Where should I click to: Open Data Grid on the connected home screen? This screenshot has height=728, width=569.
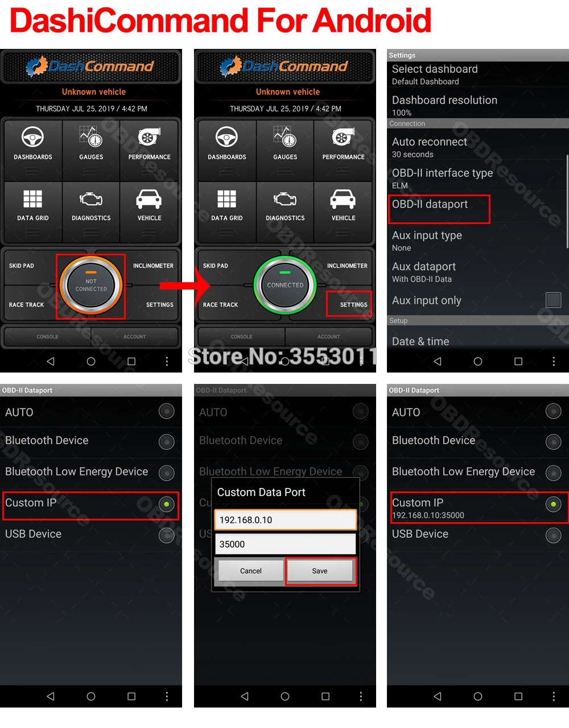227,212
